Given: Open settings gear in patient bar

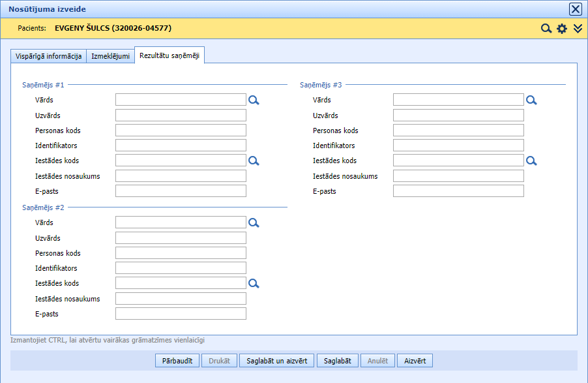Looking at the screenshot, I should 562,29.
